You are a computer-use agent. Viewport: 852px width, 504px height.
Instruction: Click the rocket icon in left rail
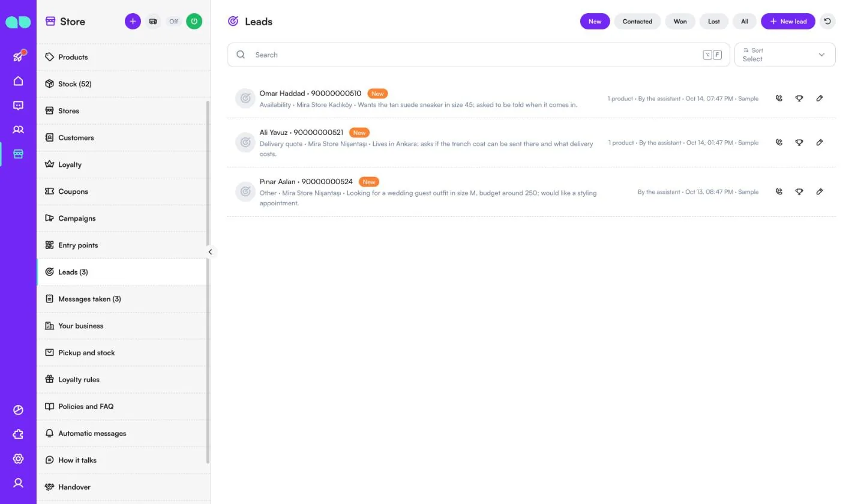(18, 56)
